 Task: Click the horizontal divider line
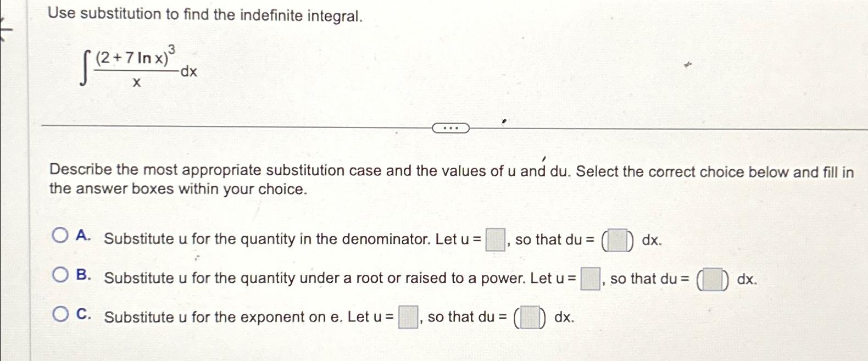(220, 125)
